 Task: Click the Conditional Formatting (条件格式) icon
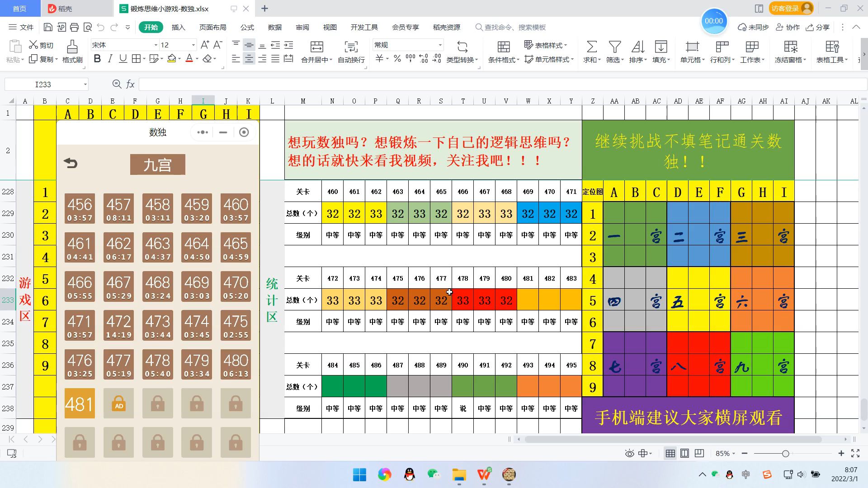503,47
